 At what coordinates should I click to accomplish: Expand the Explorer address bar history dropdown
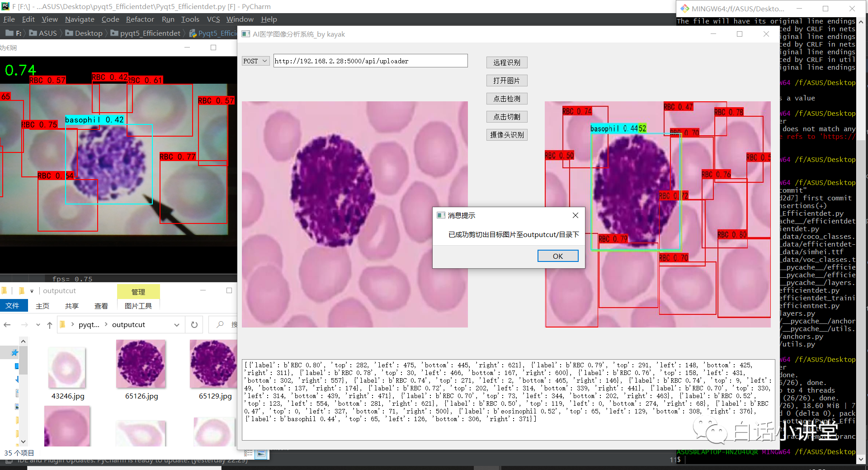[177, 325]
